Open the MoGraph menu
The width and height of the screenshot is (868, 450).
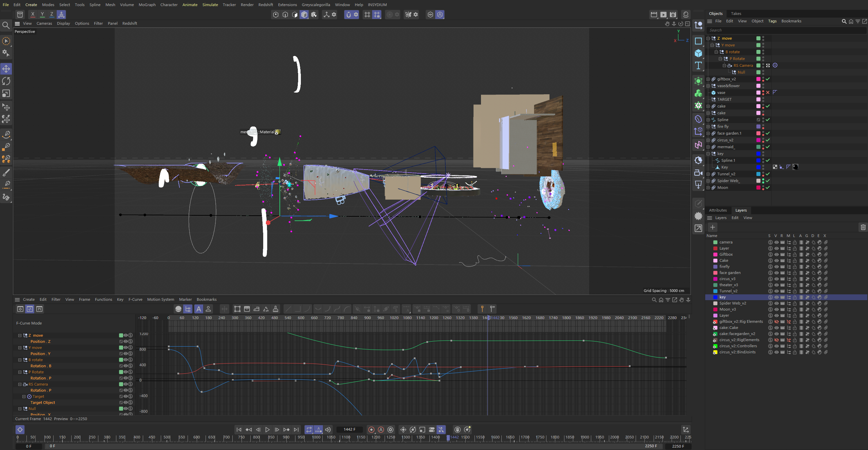tap(147, 5)
